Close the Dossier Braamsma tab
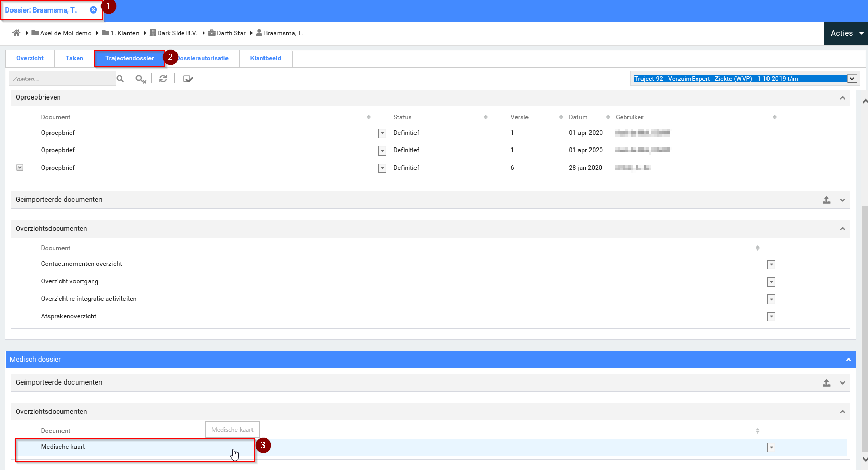 [93, 10]
